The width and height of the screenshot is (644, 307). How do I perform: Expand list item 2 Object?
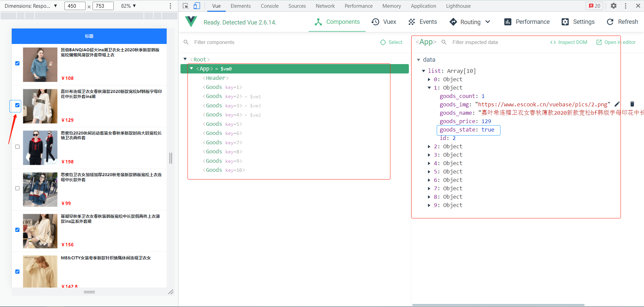pos(429,147)
